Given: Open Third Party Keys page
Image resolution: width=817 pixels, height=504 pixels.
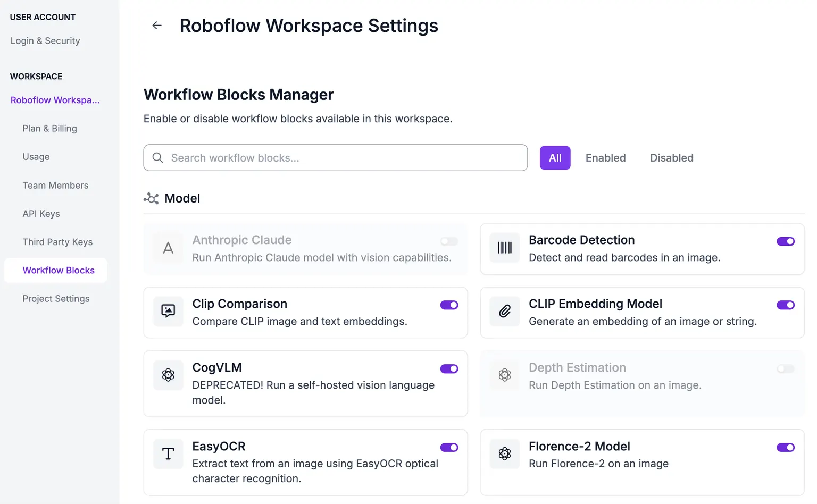Looking at the screenshot, I should point(57,242).
